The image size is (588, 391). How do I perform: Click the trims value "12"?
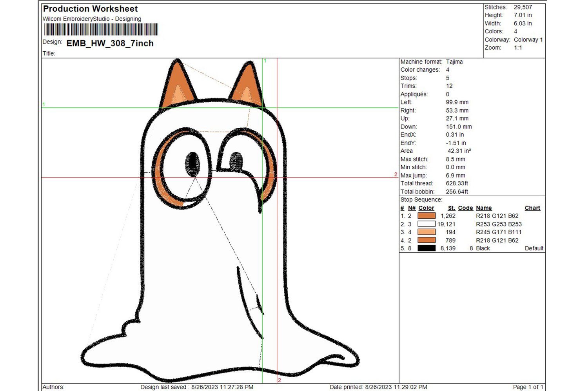click(449, 86)
